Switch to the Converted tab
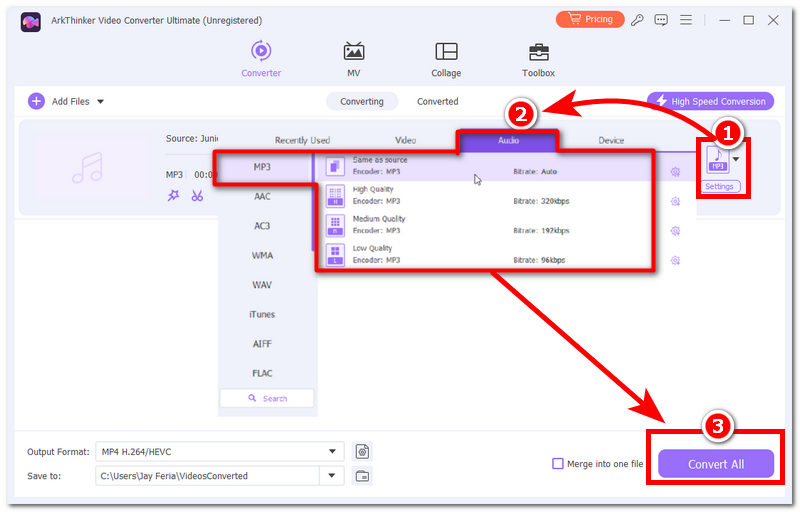This screenshot has height=512, width=800. (437, 101)
